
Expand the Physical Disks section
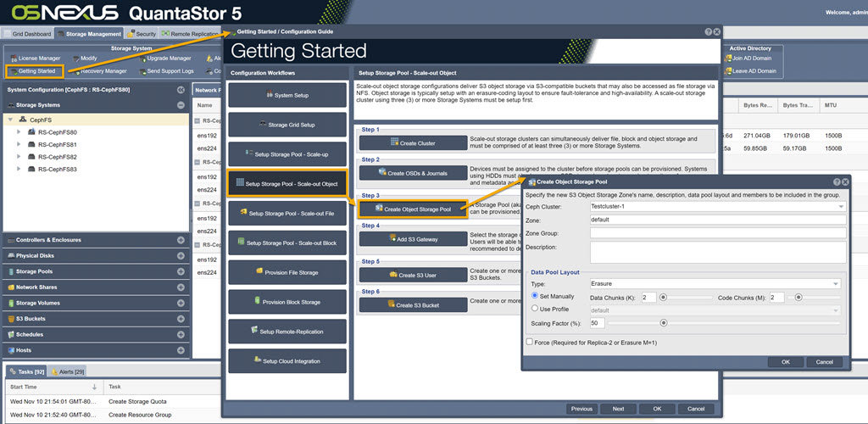181,256
